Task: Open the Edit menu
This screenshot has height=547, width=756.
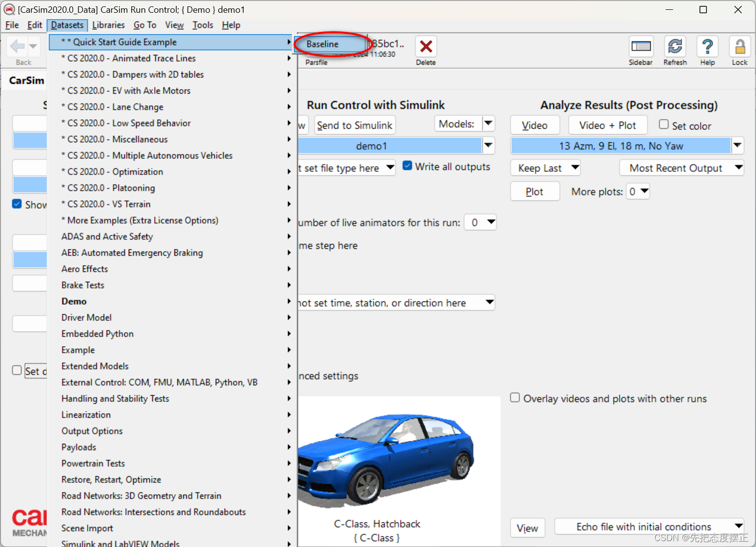Action: click(x=34, y=25)
